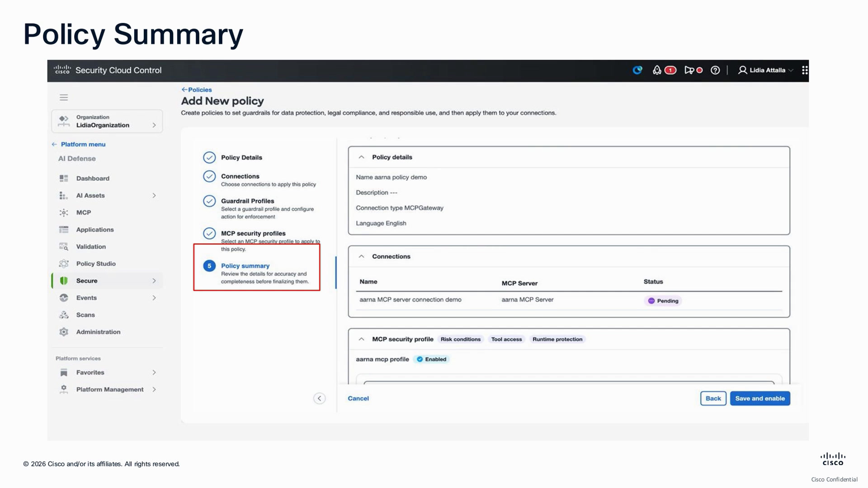The width and height of the screenshot is (868, 488).
Task: Click Save and enable button
Action: click(x=760, y=399)
